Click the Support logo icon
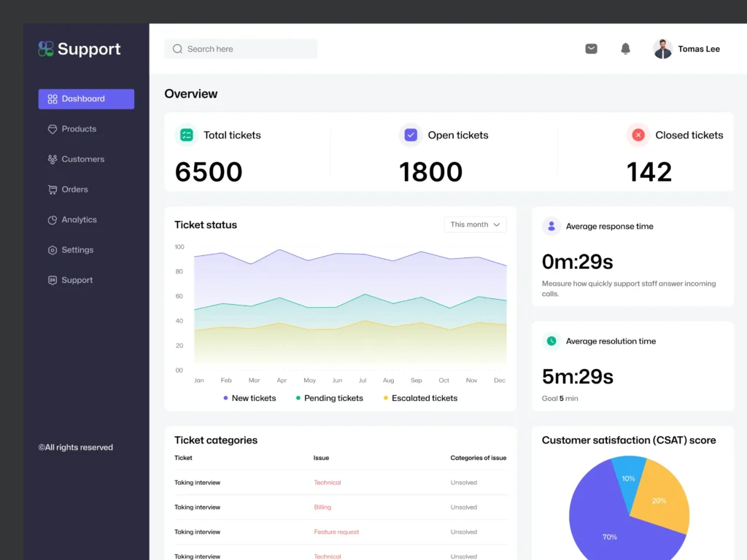The height and width of the screenshot is (560, 747). pos(46,49)
